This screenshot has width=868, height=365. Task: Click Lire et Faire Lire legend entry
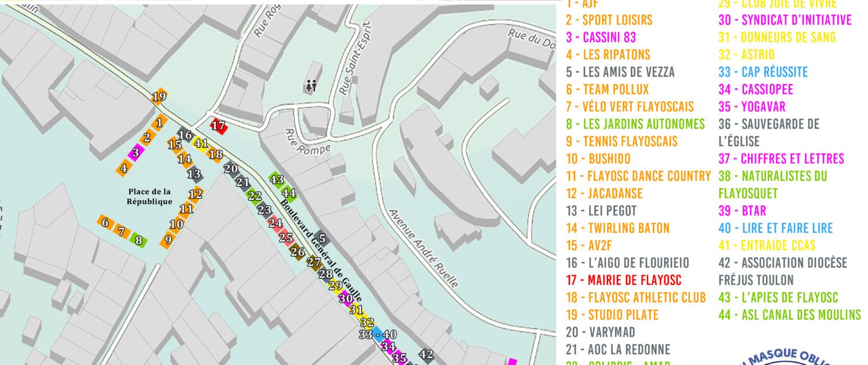(775, 228)
